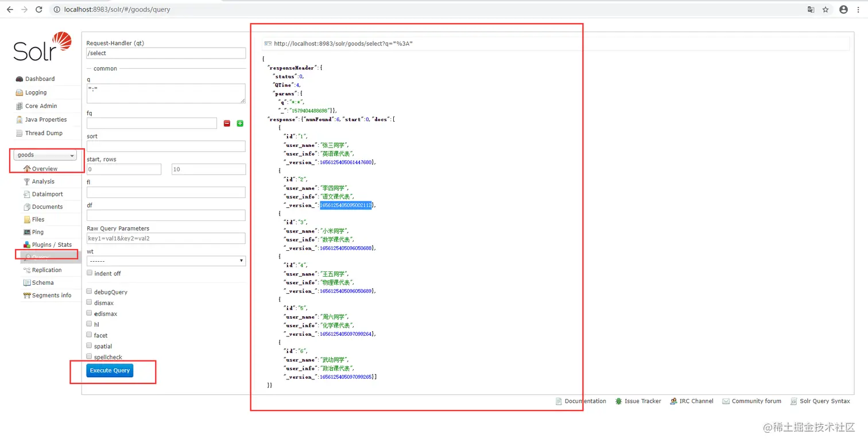868x446 pixels.
Task: Click the Thread Dump icon
Action: [20, 133]
